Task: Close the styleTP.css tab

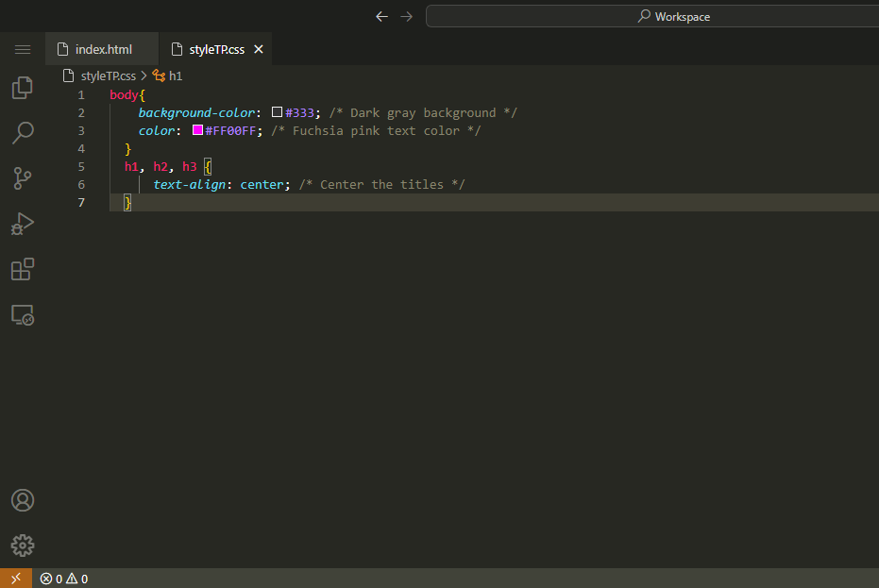Action: point(259,49)
